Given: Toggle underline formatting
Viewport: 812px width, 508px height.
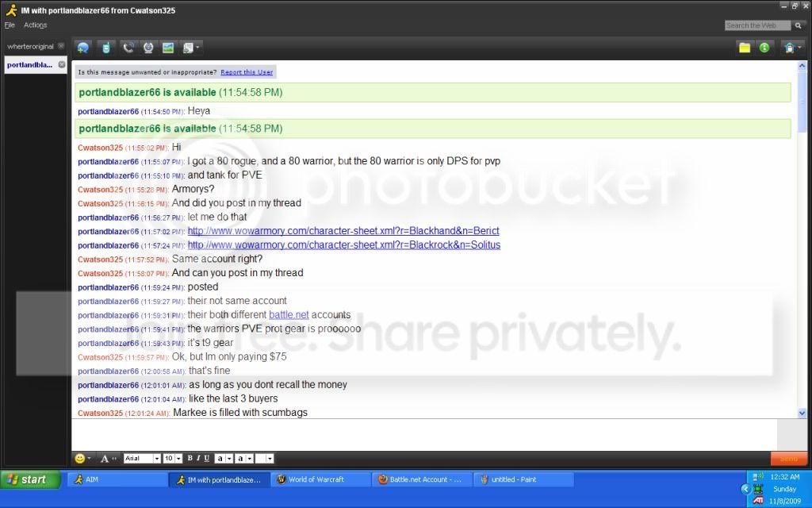Looking at the screenshot, I should 207,458.
